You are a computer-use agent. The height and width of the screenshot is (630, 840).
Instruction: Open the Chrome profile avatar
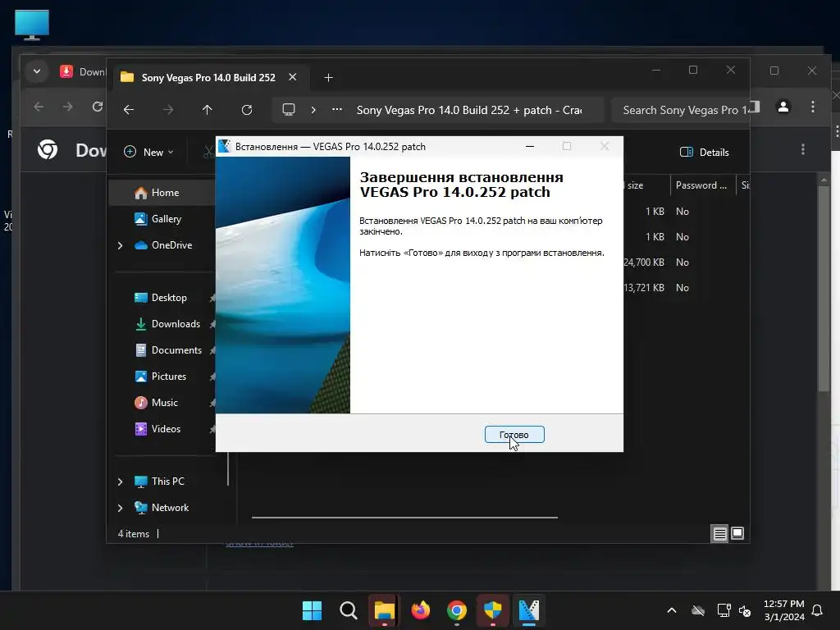point(783,107)
